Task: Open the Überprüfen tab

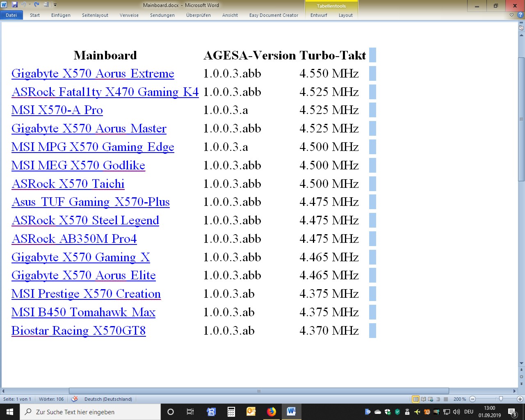Action: click(199, 15)
